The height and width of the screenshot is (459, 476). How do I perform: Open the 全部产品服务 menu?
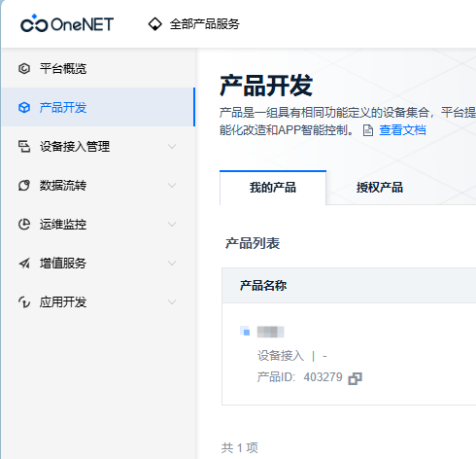pos(205,24)
